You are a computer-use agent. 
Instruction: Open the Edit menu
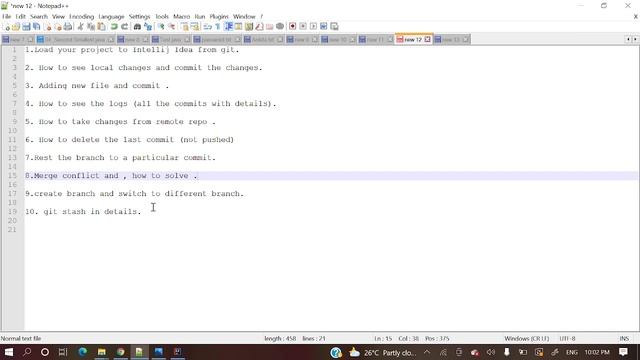[20, 17]
